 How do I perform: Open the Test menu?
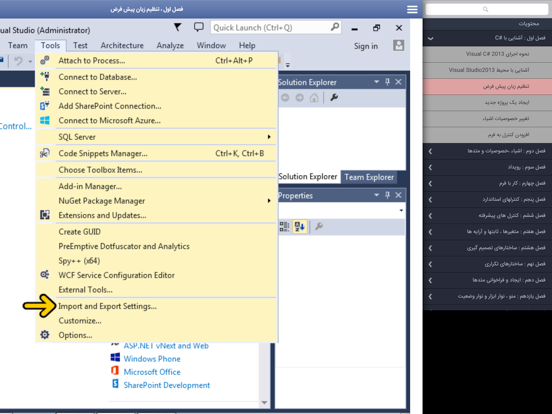pyautogui.click(x=80, y=45)
